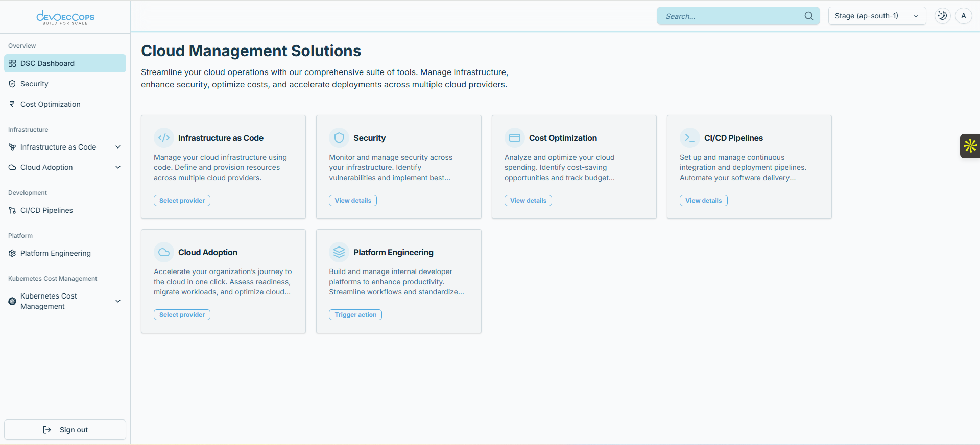Click the Cost Optimization card icon

point(514,138)
